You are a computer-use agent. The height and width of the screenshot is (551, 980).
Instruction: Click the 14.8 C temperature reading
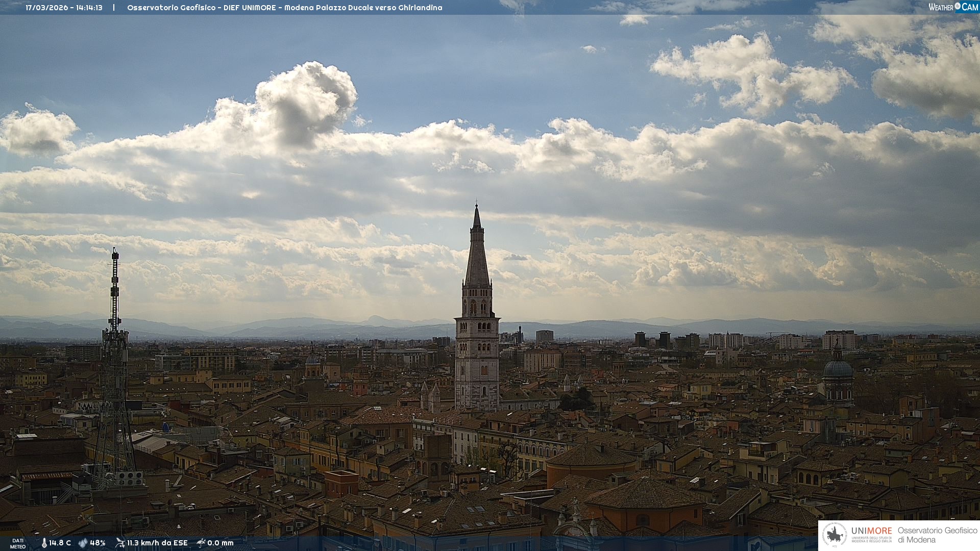60,543
